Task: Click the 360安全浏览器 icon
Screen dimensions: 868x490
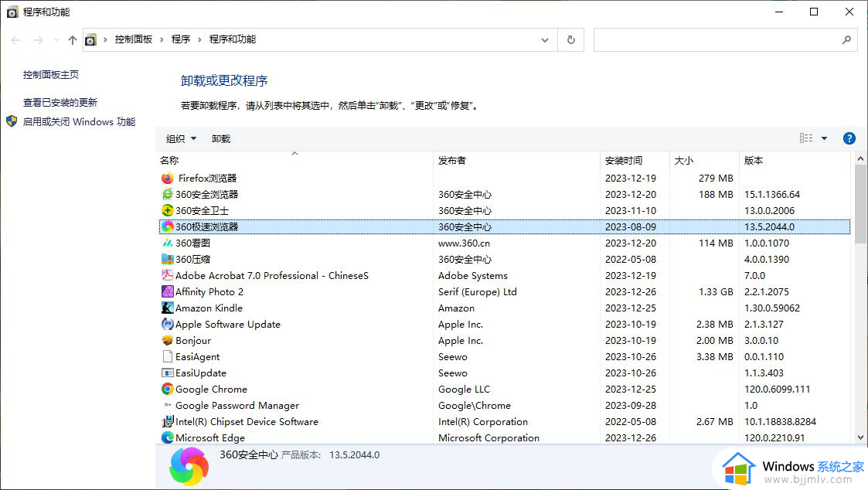Action: [x=167, y=194]
